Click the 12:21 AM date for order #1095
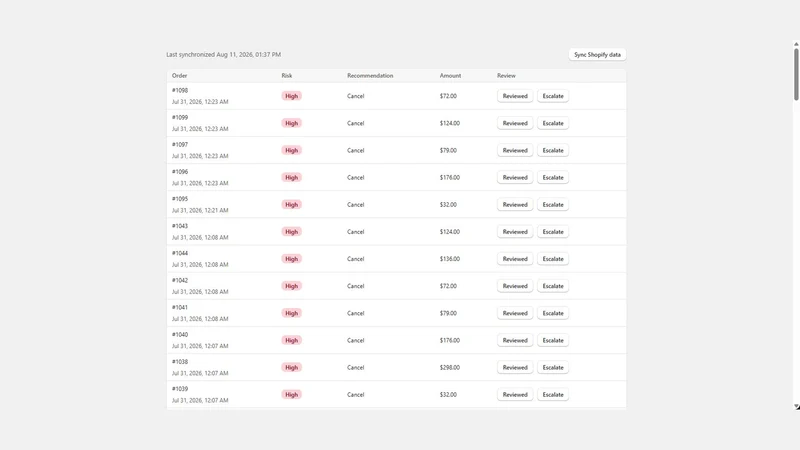Viewport: 800px width, 450px height. point(200,210)
